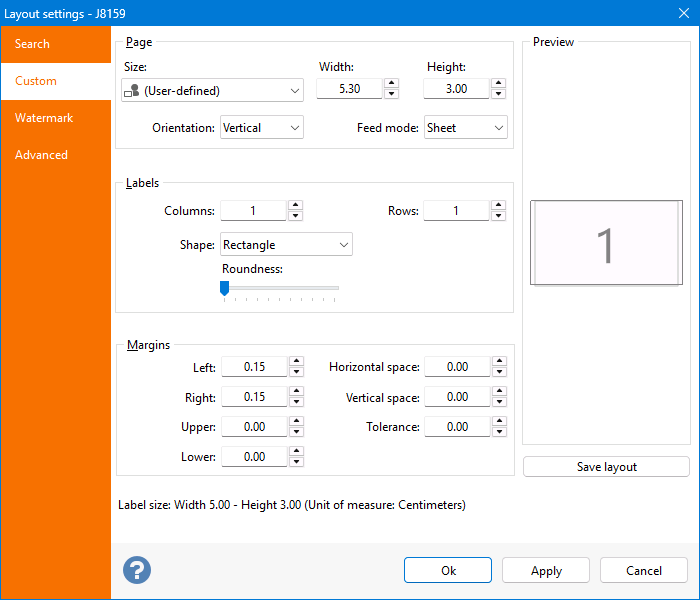Expand the Shape Rectangle dropdown
The image size is (700, 600).
tap(286, 245)
